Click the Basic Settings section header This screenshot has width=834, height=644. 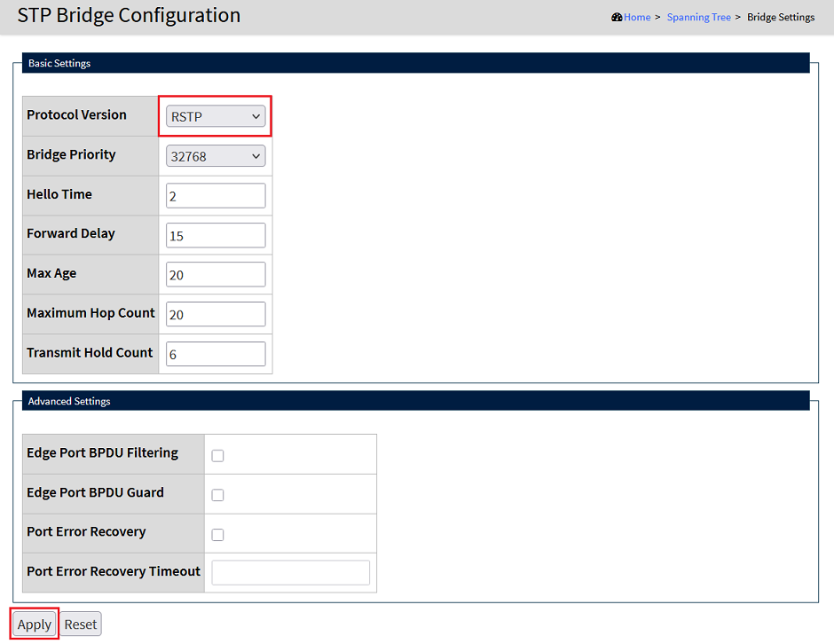coord(59,63)
